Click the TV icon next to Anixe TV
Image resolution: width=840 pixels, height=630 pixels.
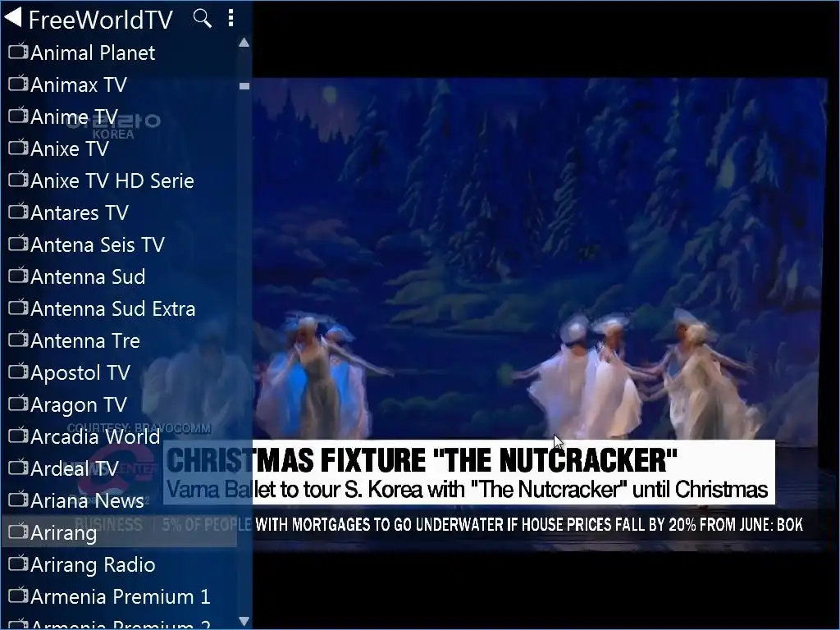pyautogui.click(x=18, y=148)
